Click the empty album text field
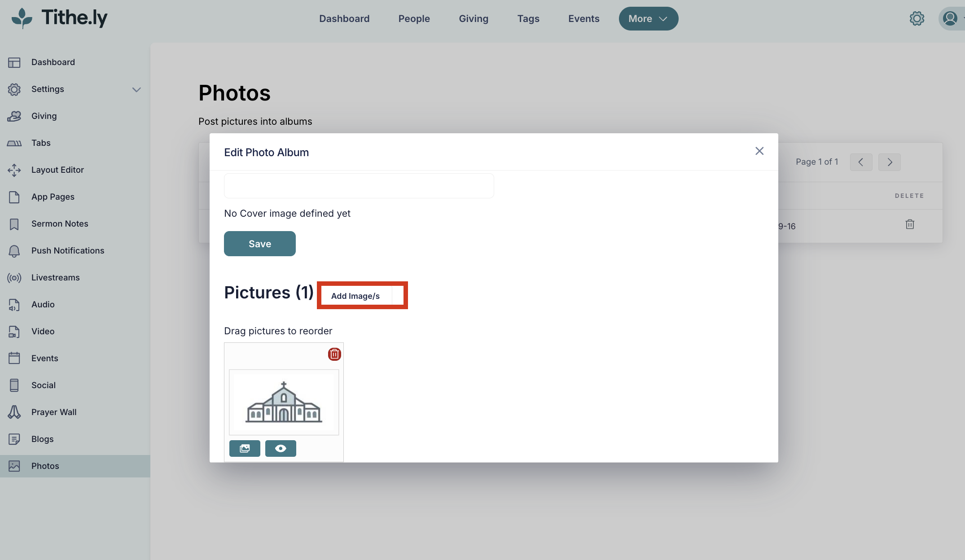This screenshot has height=560, width=965. [x=359, y=186]
